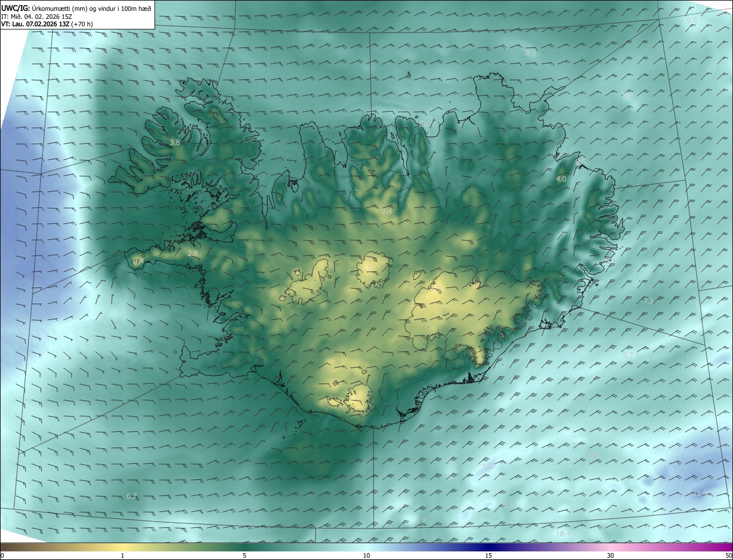Click the color scale tick label 10
733x560 pixels.
(x=366, y=555)
